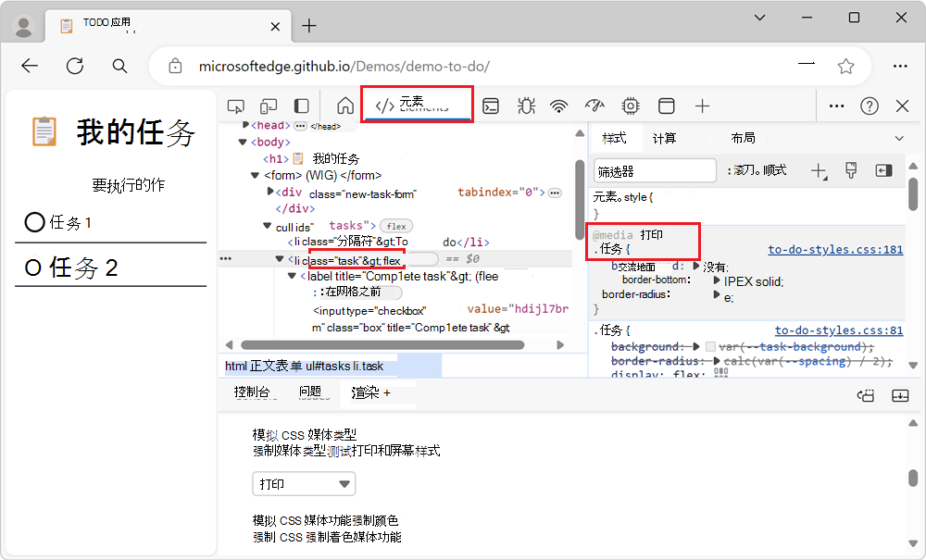Open to-do-styles.css:181 link

tap(834, 249)
